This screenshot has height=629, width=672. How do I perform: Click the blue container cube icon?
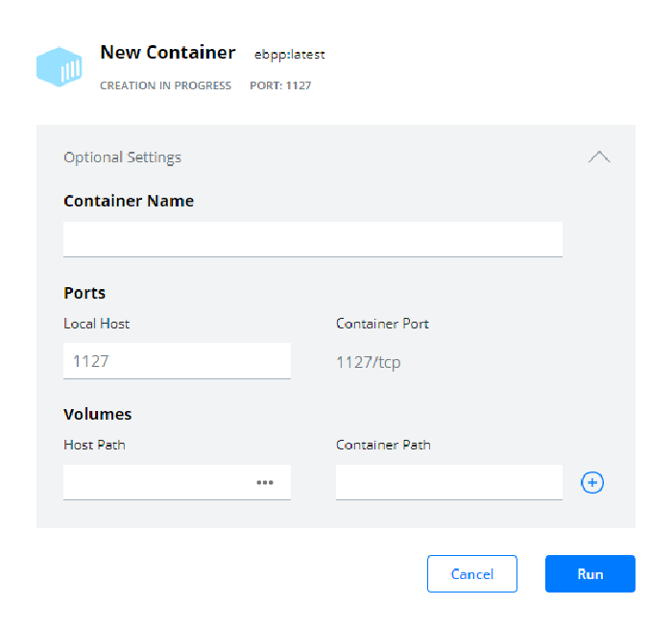pyautogui.click(x=60, y=65)
